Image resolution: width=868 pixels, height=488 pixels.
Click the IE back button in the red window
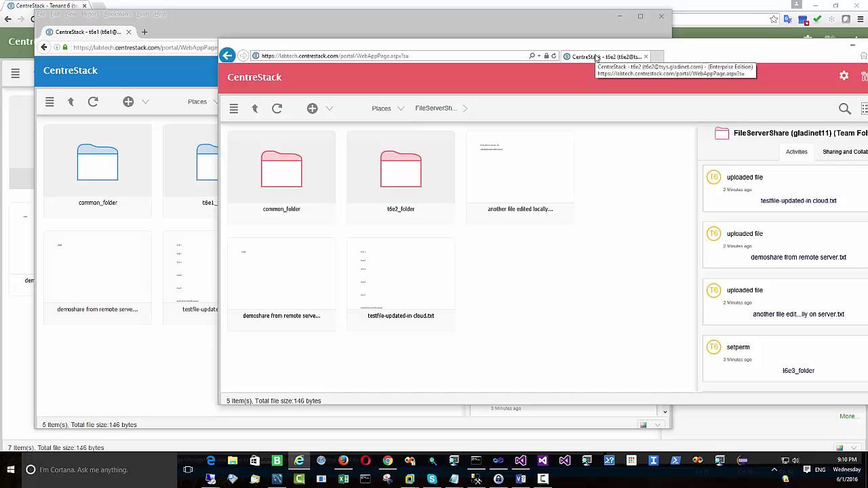(228, 56)
